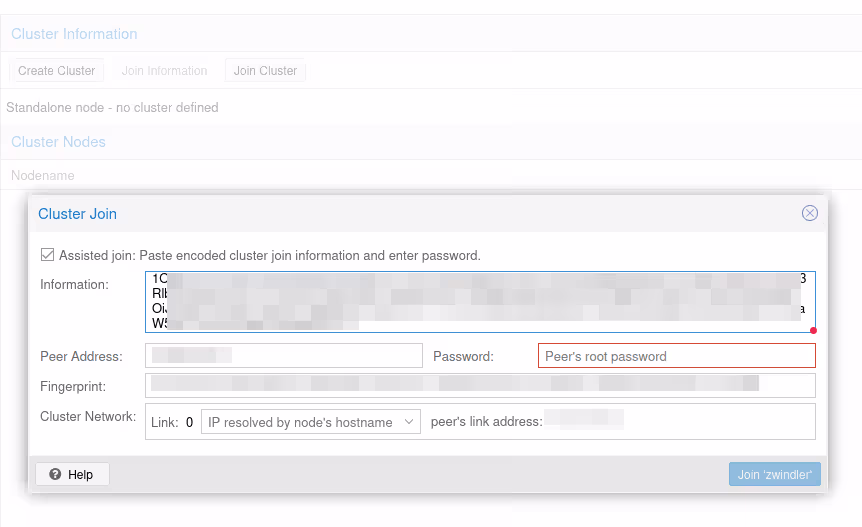Click the Cluster Nodes panel header
Viewport: 862px width, 527px height.
pos(58,142)
